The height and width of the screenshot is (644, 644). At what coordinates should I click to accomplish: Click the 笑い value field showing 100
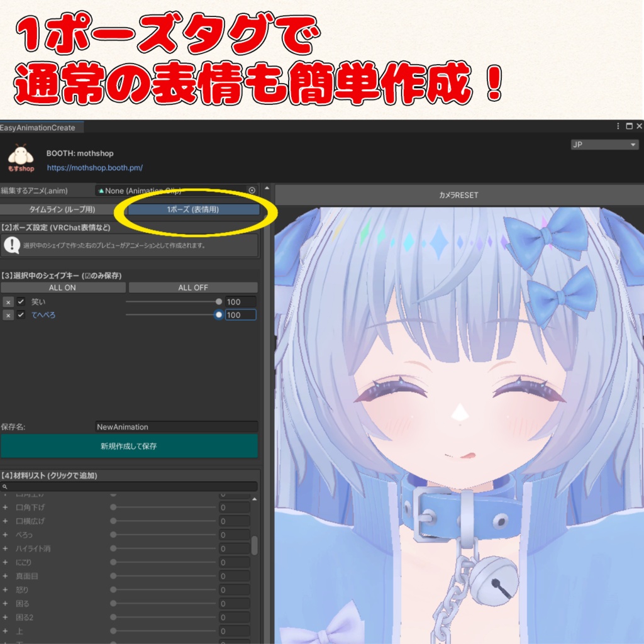click(x=241, y=302)
